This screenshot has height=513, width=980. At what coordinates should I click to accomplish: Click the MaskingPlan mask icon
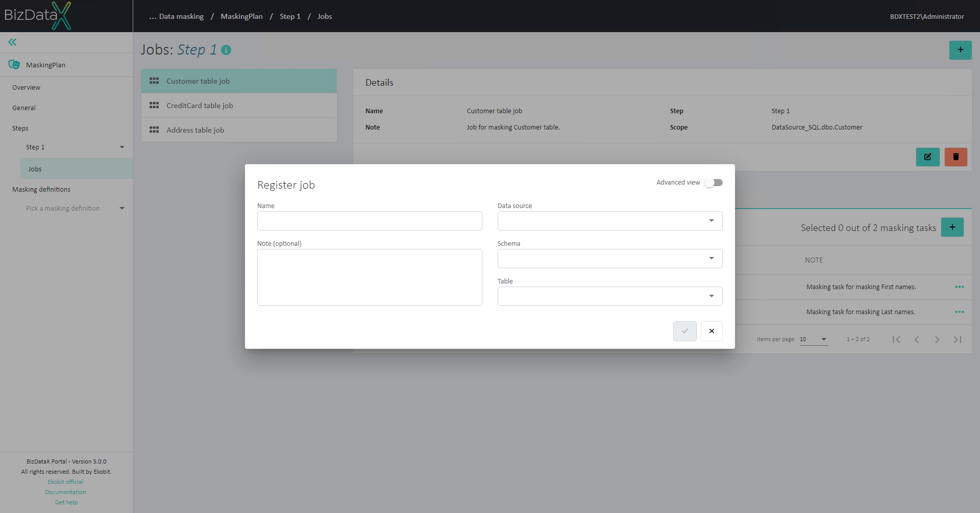[14, 65]
